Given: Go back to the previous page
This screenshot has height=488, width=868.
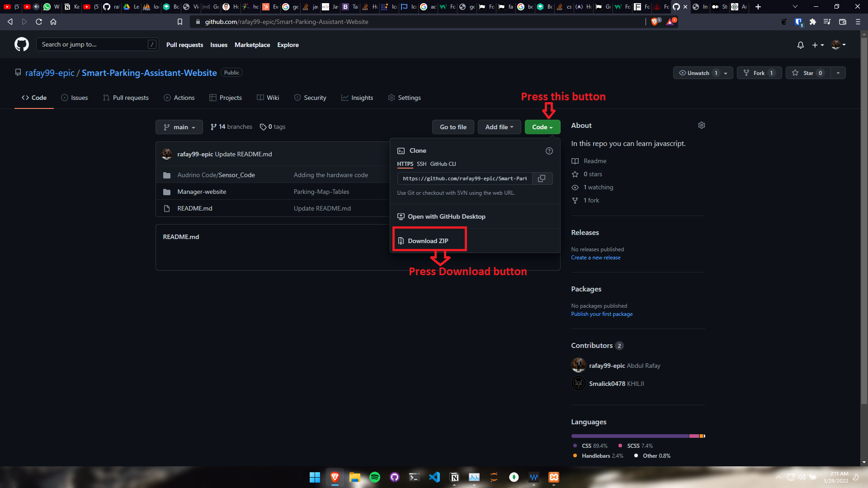Looking at the screenshot, I should [x=10, y=22].
